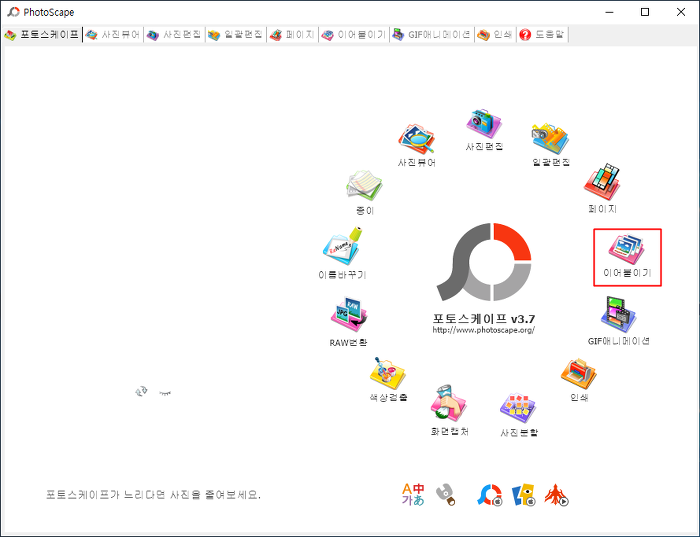Viewport: 700px width, 537px height.
Task: Launch the 사진편집 camera icon in circle
Action: click(484, 129)
